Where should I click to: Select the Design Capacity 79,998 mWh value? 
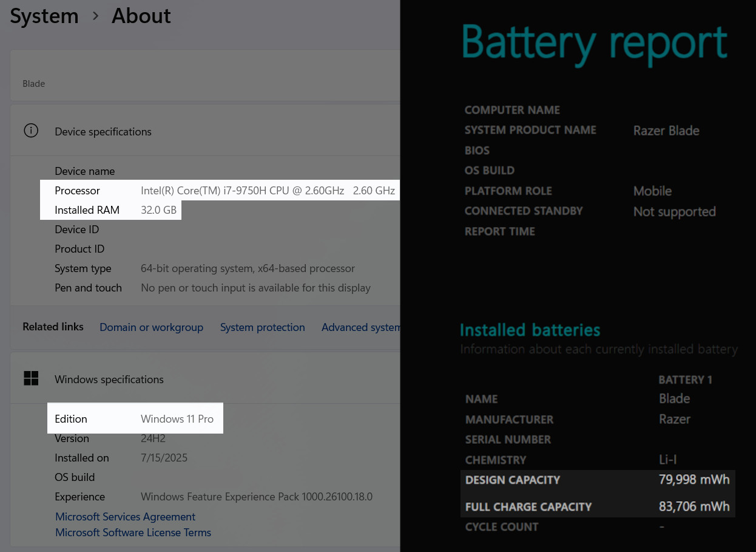[x=694, y=480]
